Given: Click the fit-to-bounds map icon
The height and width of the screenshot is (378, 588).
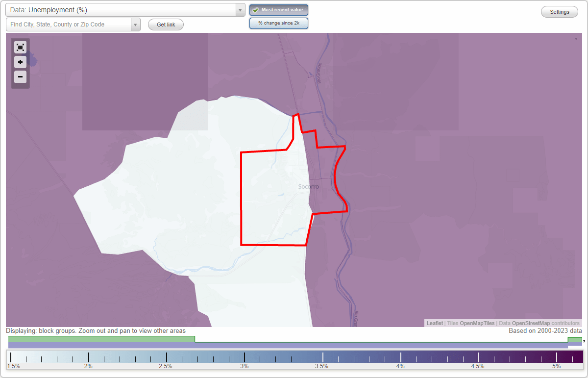Looking at the screenshot, I should pyautogui.click(x=20, y=47).
